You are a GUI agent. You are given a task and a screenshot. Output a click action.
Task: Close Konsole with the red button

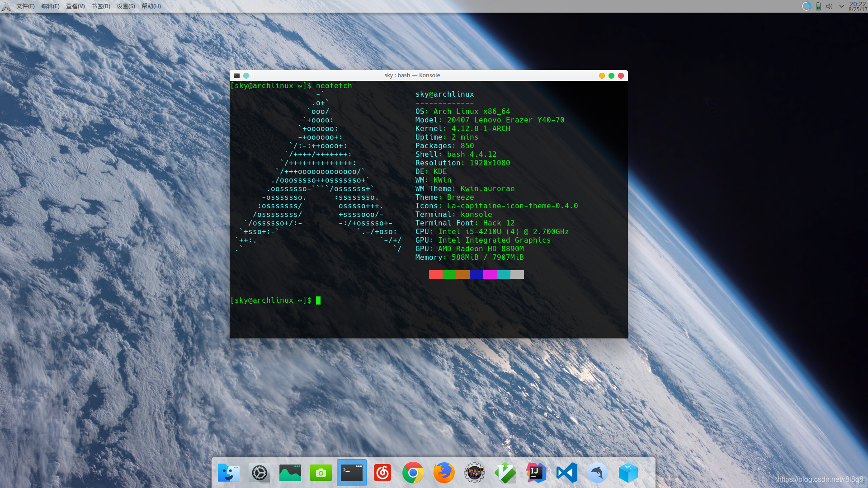[621, 75]
